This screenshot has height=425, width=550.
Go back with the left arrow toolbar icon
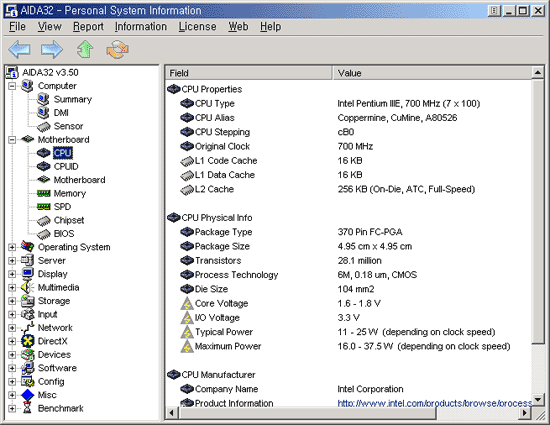pos(19,49)
